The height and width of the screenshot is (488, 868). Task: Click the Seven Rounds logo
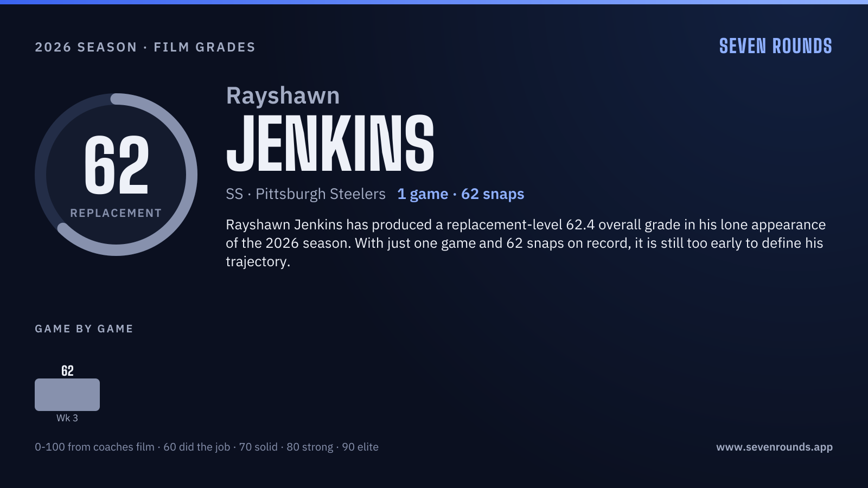775,46
